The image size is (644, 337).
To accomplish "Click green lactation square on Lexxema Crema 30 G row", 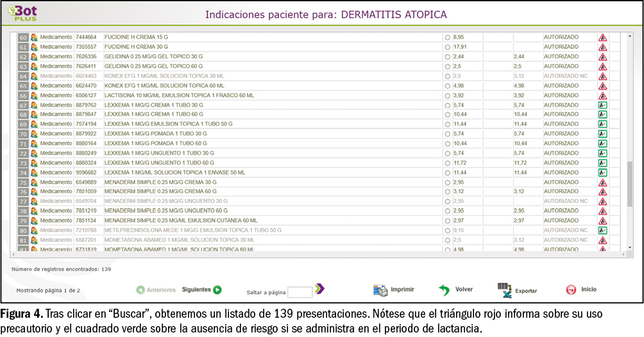I will click(602, 105).
